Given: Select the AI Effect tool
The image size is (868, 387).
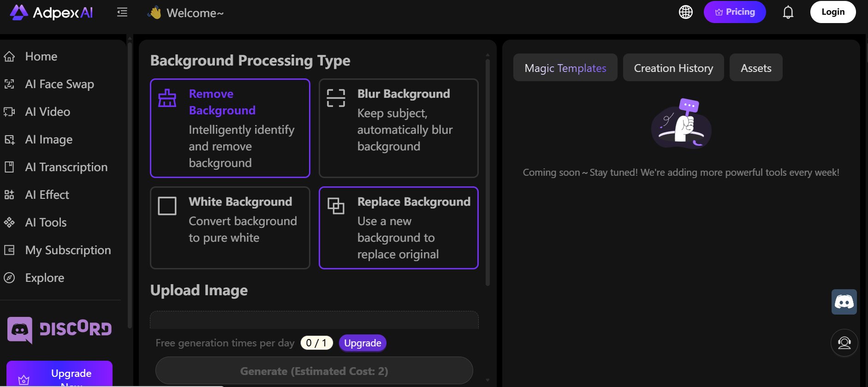Looking at the screenshot, I should (x=47, y=194).
